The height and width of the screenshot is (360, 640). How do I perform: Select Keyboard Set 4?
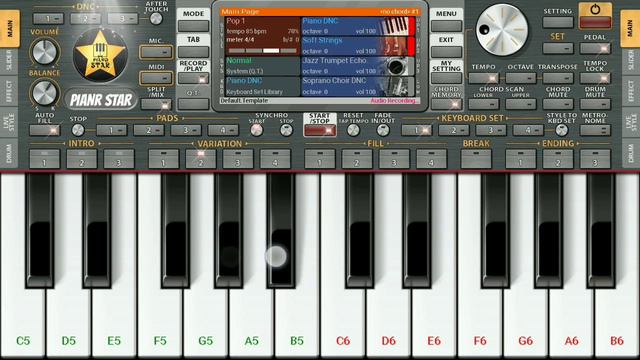[x=528, y=131]
